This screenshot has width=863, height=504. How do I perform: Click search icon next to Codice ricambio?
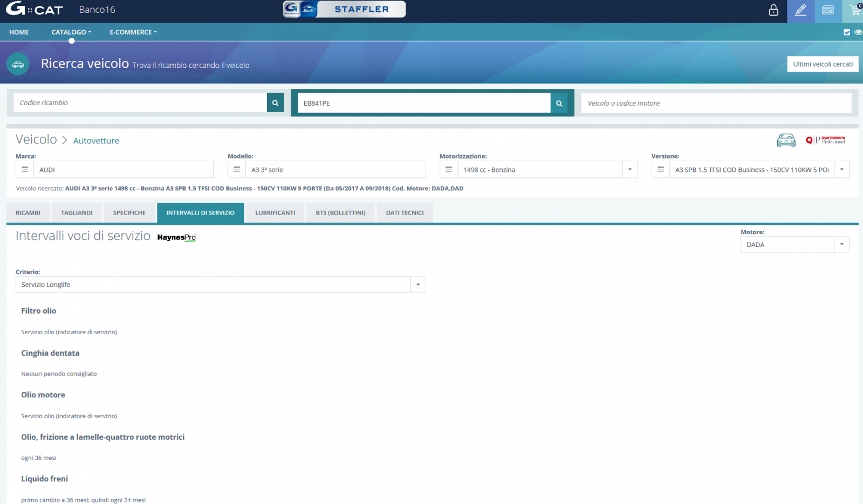point(275,102)
